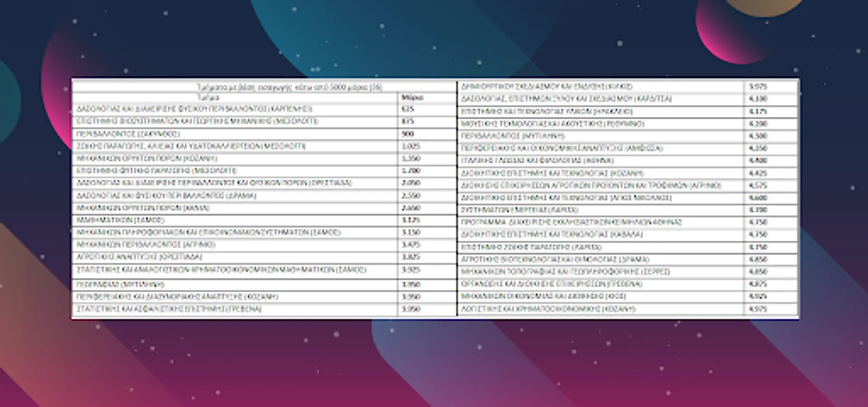This screenshot has height=407, width=868.
Task: Select the 3.125 score for ΜΑΘΗΜΑΤΙΚΩΝ (ΣΑΜΟΣ)
Action: click(x=411, y=220)
